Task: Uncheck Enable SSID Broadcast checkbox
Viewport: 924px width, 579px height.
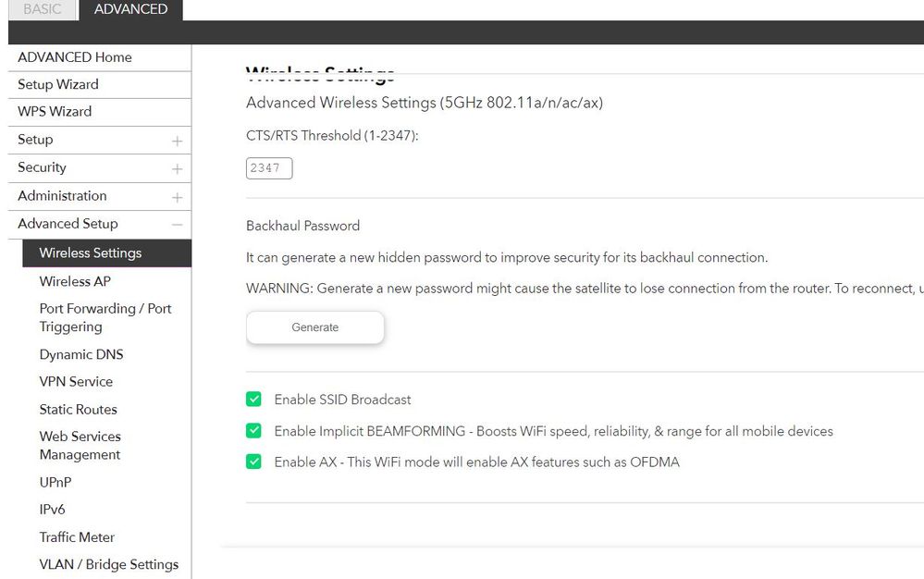Action: (253, 400)
